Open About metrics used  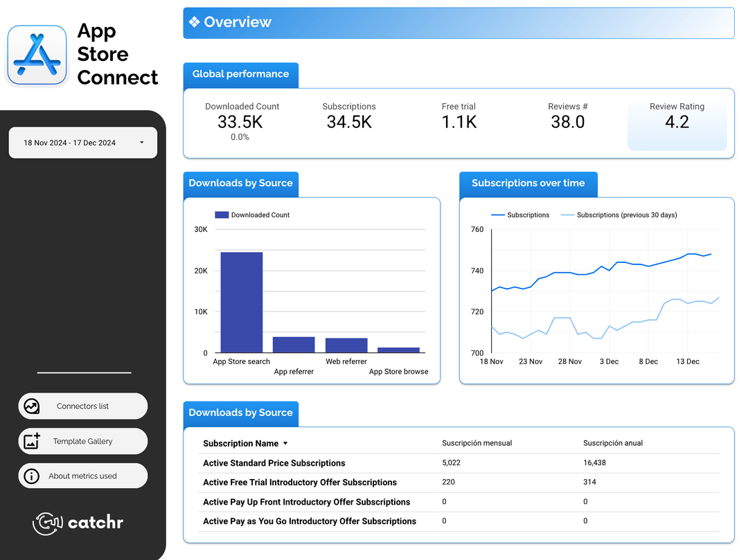click(82, 476)
